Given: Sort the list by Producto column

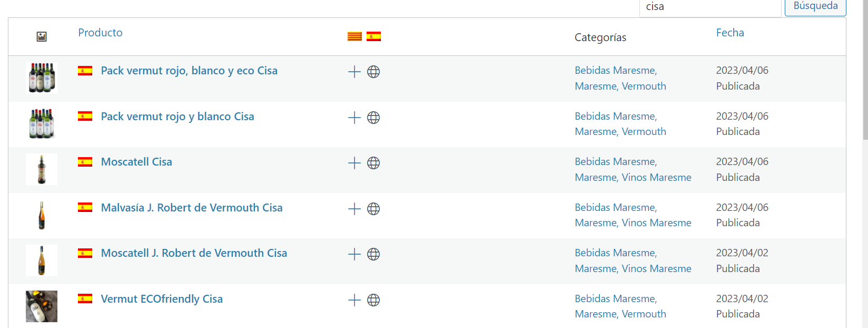Looking at the screenshot, I should [x=100, y=33].
